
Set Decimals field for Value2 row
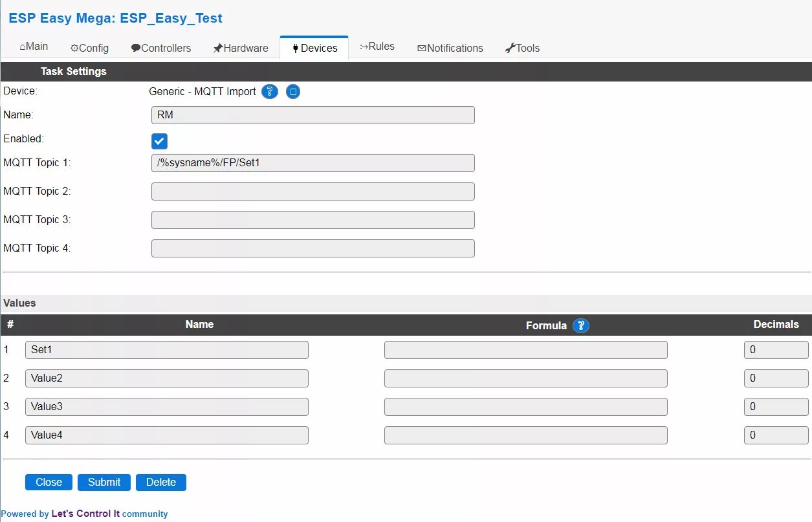776,378
